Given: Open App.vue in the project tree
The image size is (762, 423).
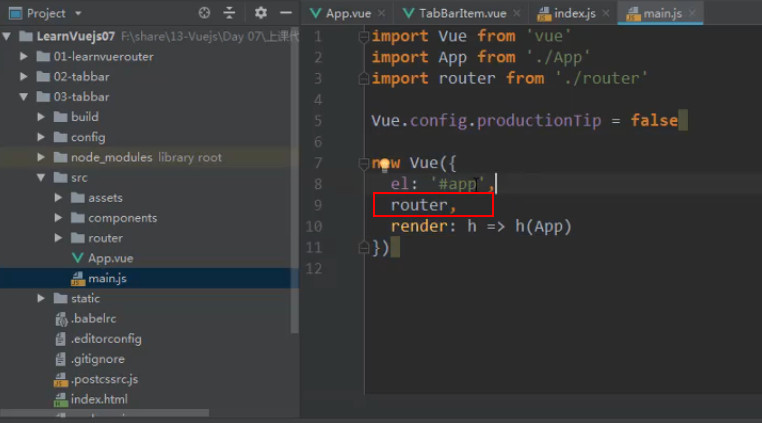Looking at the screenshot, I should point(110,258).
